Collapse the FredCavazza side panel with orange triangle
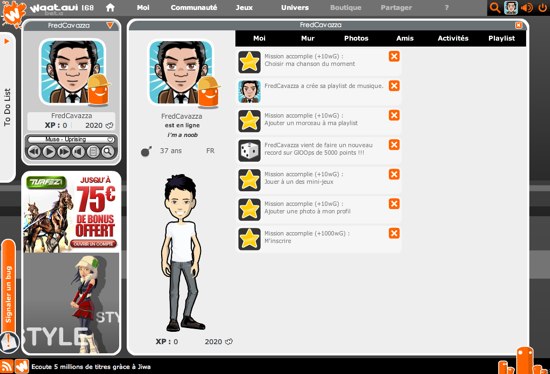This screenshot has width=550, height=374. (110, 25)
